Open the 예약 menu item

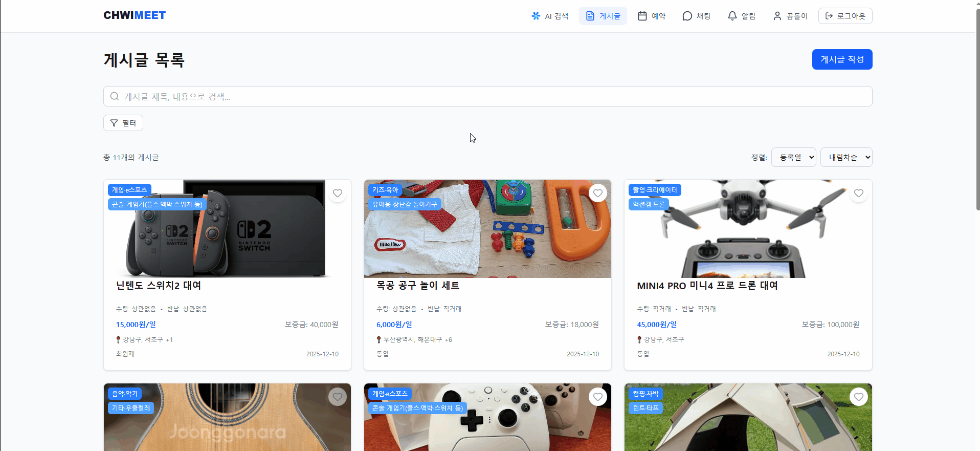click(x=652, y=16)
